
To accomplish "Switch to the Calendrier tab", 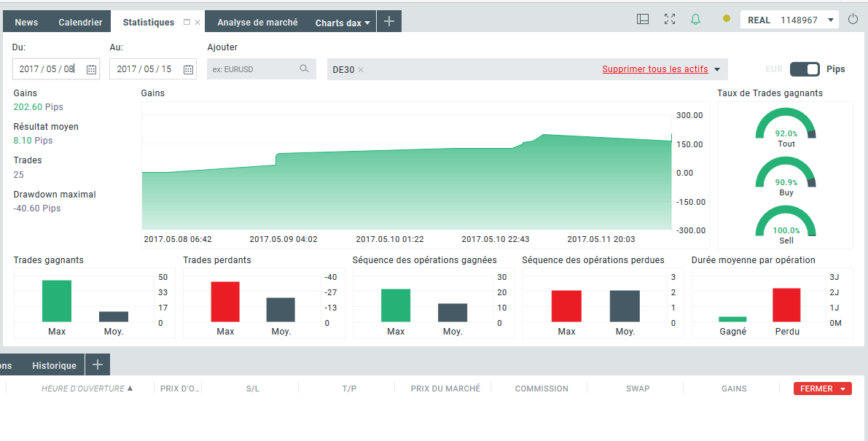I will [80, 23].
